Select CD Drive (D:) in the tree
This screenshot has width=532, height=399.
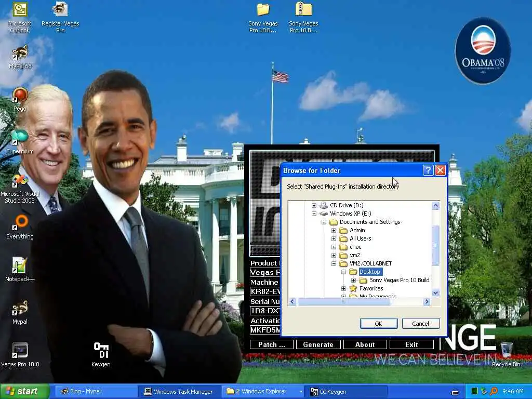pos(347,205)
